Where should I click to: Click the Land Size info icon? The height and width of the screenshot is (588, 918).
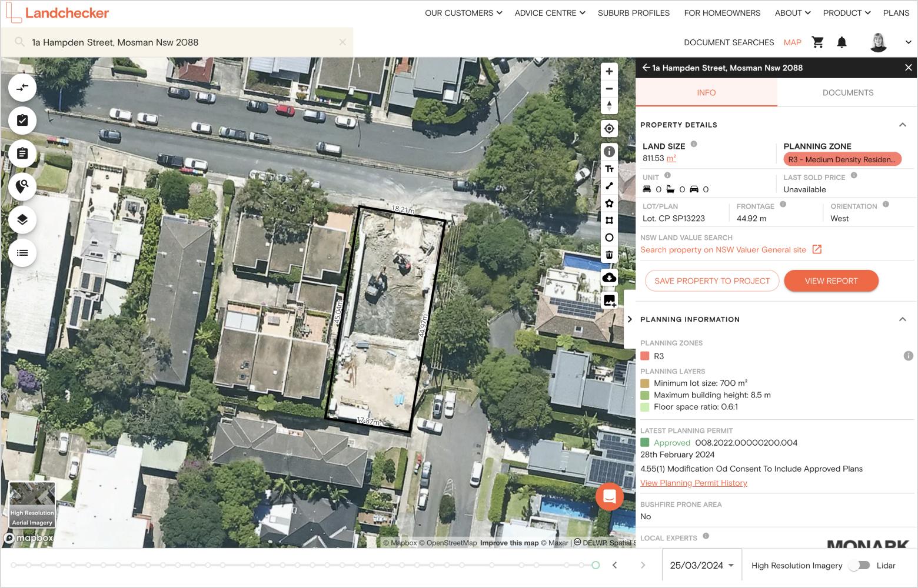[x=694, y=144]
